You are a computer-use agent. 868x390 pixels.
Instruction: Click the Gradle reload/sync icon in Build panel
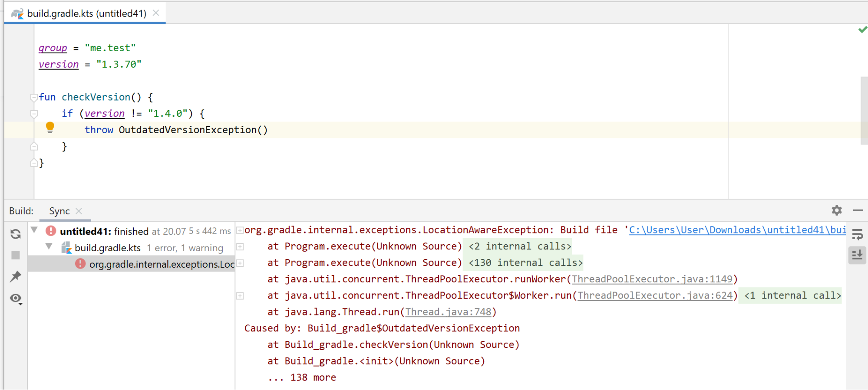pos(16,234)
